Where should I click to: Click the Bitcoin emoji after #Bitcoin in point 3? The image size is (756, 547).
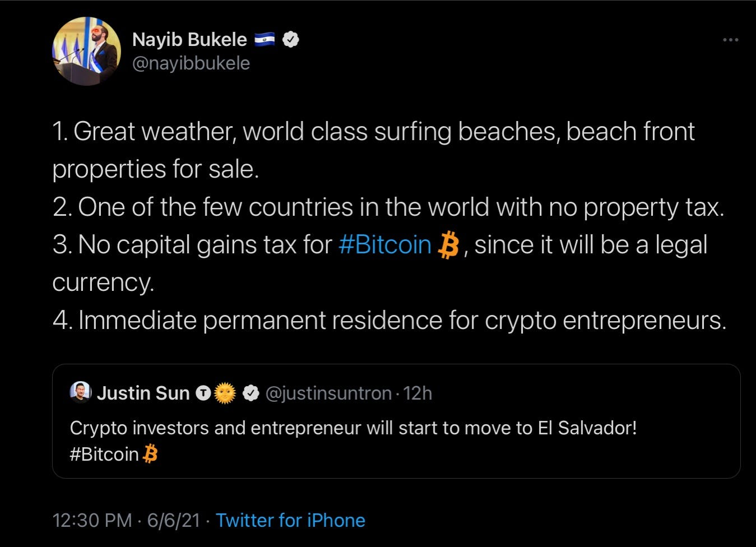(449, 245)
